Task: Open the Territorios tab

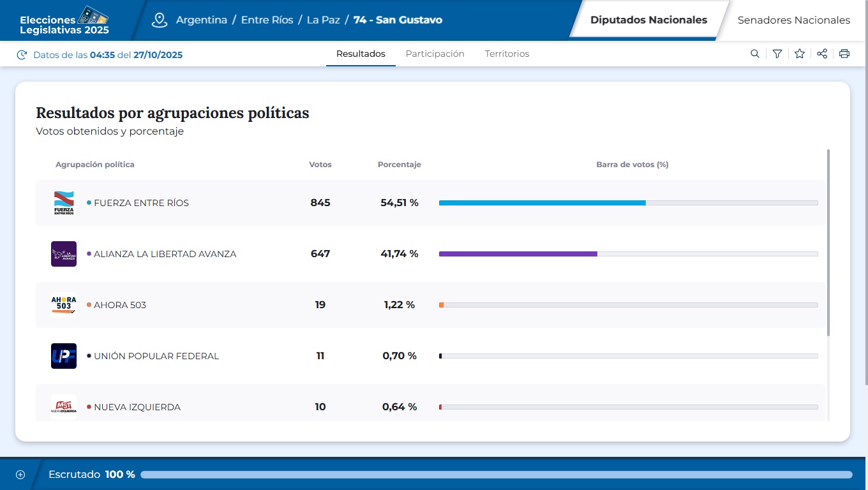Action: pyautogui.click(x=507, y=54)
